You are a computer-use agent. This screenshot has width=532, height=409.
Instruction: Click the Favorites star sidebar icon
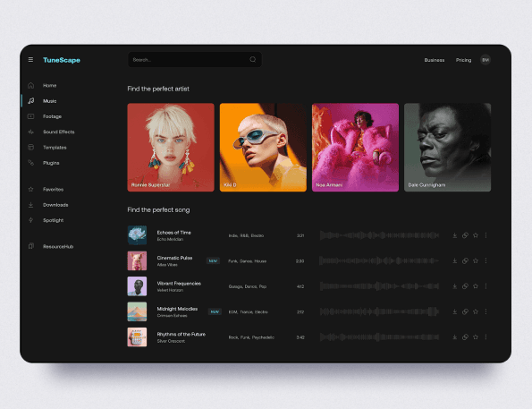[31, 189]
